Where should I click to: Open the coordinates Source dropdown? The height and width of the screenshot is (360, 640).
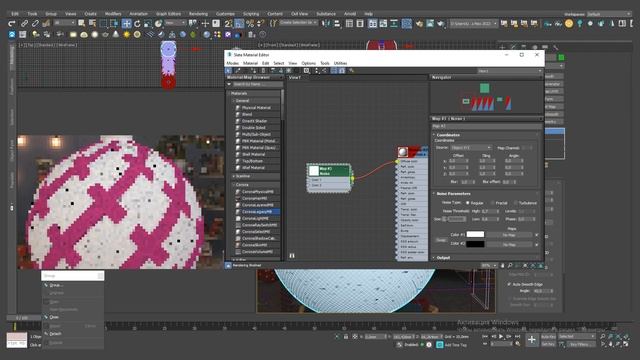(x=471, y=147)
